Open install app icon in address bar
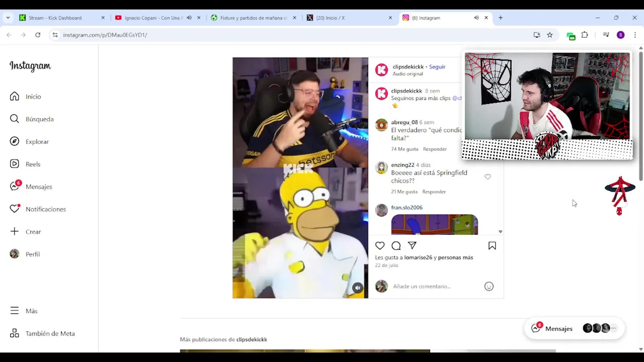The width and height of the screenshot is (644, 362). pos(537,35)
